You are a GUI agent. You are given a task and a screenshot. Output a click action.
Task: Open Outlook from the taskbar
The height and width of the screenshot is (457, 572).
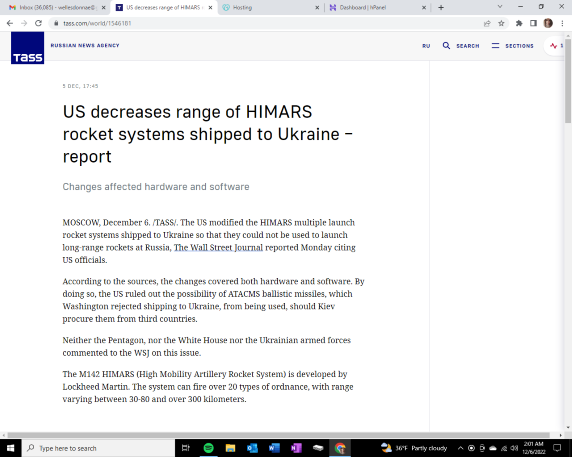252,448
